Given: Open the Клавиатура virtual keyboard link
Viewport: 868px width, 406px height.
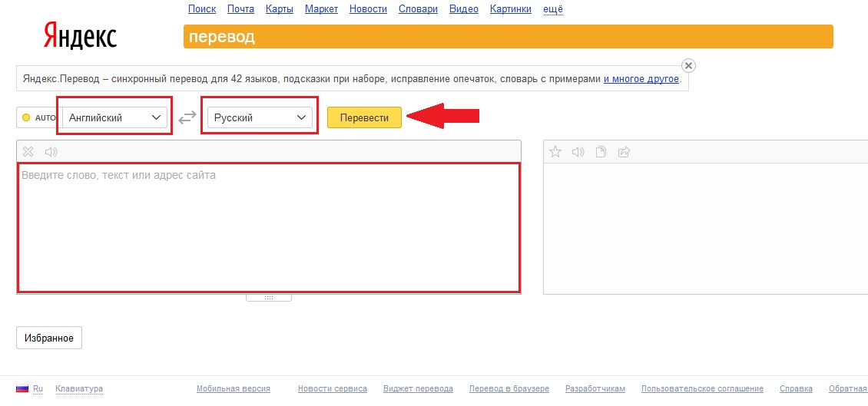Looking at the screenshot, I should coord(79,389).
